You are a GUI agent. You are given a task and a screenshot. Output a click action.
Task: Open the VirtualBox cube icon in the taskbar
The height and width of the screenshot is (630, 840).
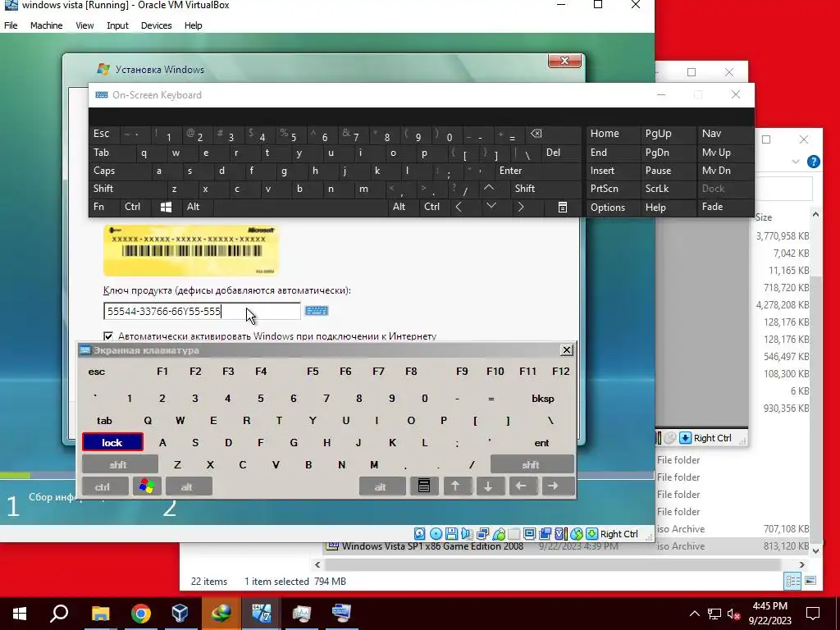click(180, 614)
